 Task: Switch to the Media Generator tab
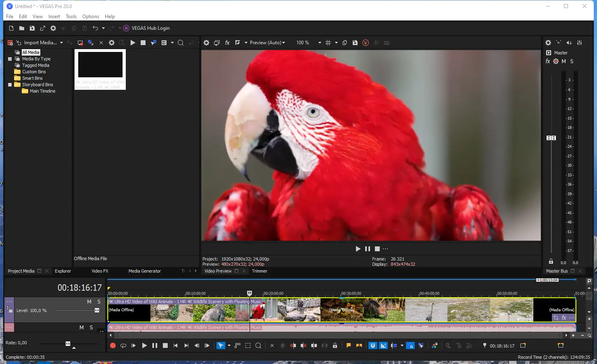[144, 271]
